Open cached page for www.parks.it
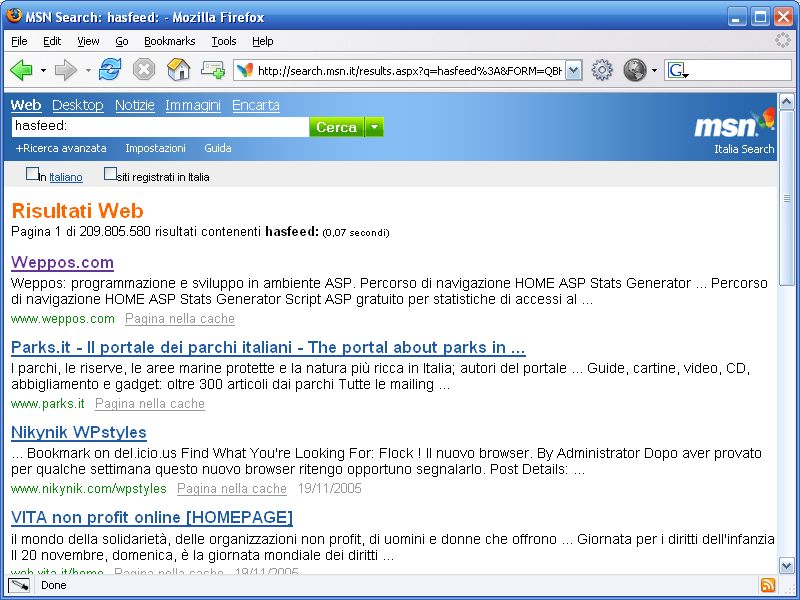The height and width of the screenshot is (600, 800). (x=150, y=404)
